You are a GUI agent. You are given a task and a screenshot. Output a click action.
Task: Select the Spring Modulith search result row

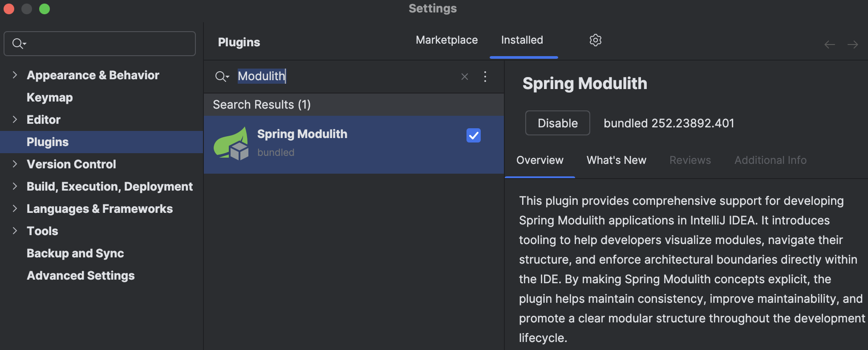pyautogui.click(x=354, y=145)
